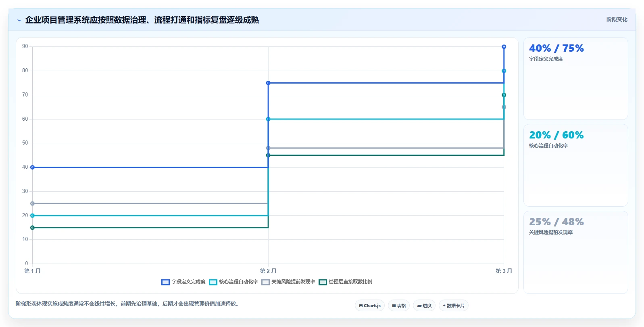Click the 核心流程自动化率 point at 第 1 月 (20)
The image size is (644, 327).
[x=33, y=216]
